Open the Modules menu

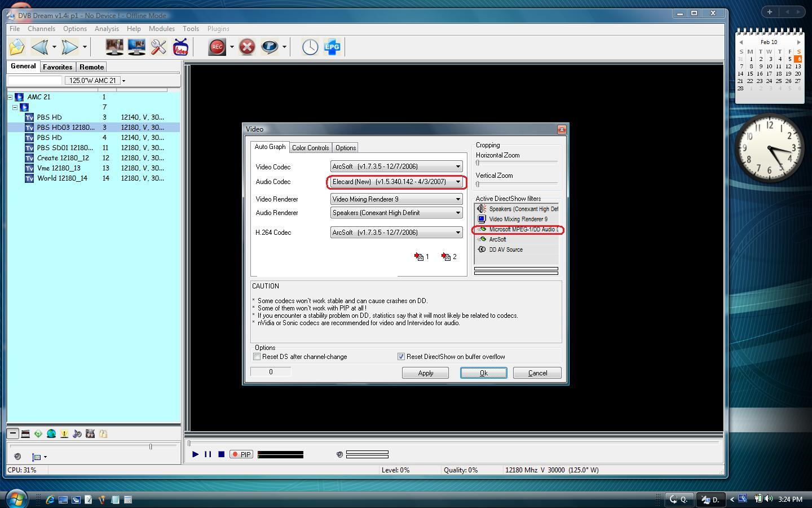[x=161, y=29]
